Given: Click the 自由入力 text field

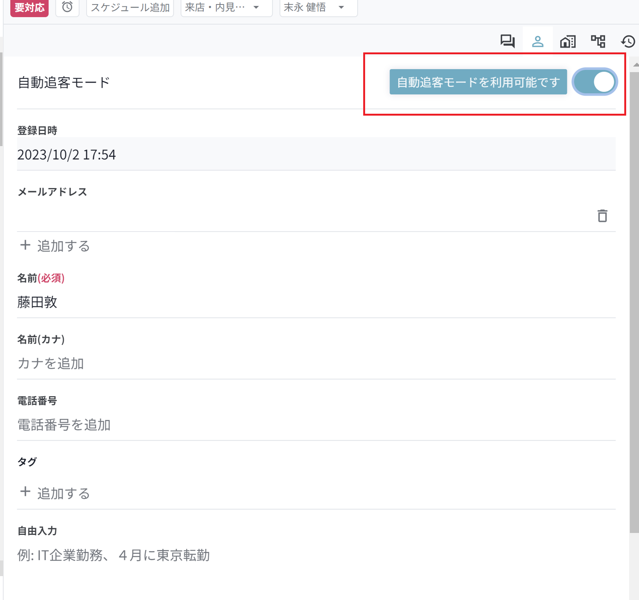Looking at the screenshot, I should (316, 556).
